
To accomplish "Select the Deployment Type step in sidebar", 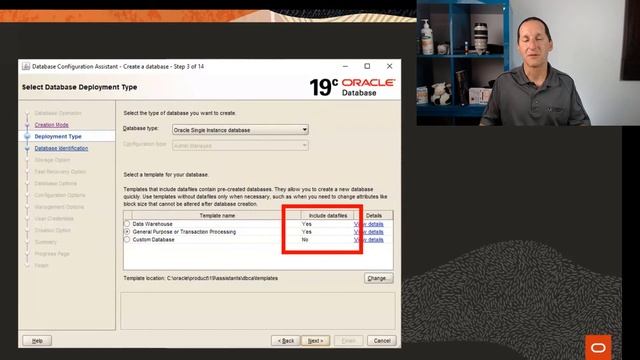I will click(x=58, y=136).
